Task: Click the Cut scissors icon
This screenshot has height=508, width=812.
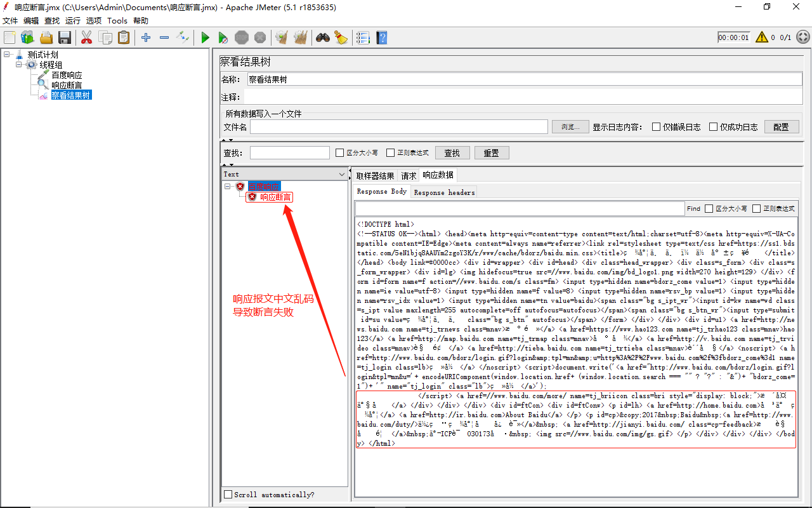Action: click(87, 37)
